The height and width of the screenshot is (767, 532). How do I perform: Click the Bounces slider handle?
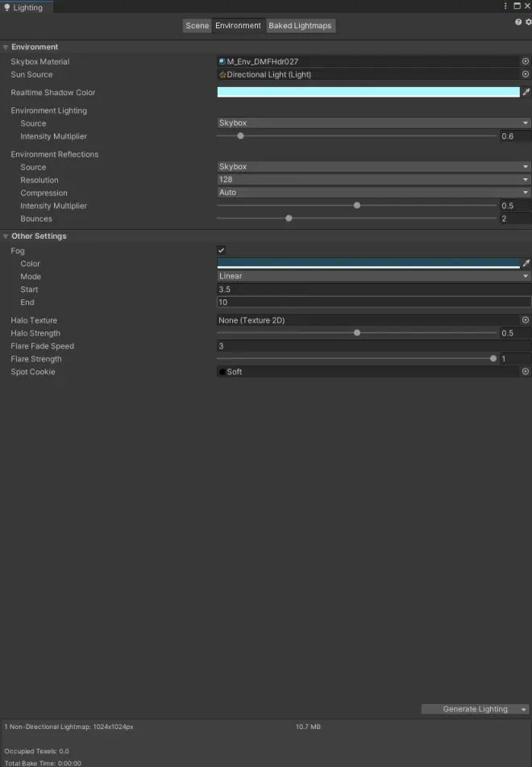(x=289, y=219)
